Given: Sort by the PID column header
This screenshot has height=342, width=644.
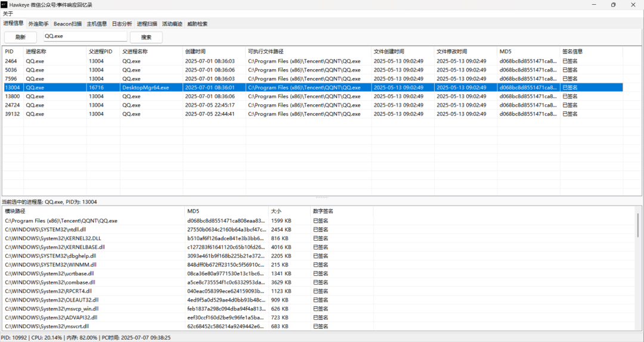Looking at the screenshot, I should [13, 51].
